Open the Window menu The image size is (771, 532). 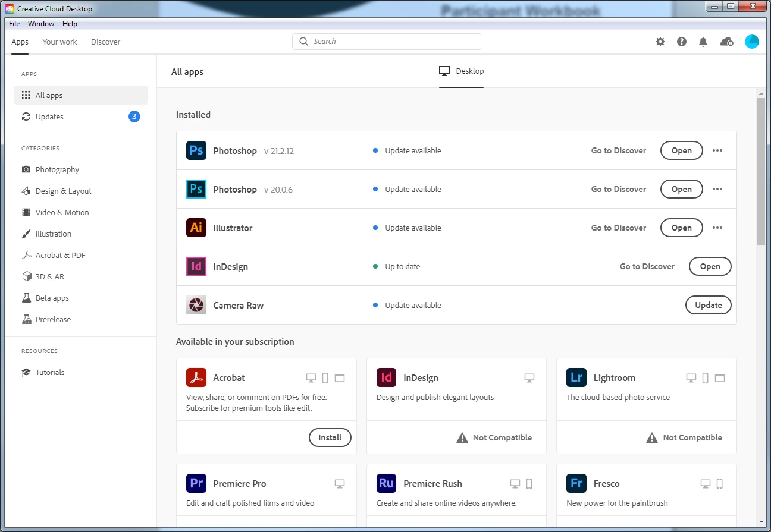tap(41, 24)
